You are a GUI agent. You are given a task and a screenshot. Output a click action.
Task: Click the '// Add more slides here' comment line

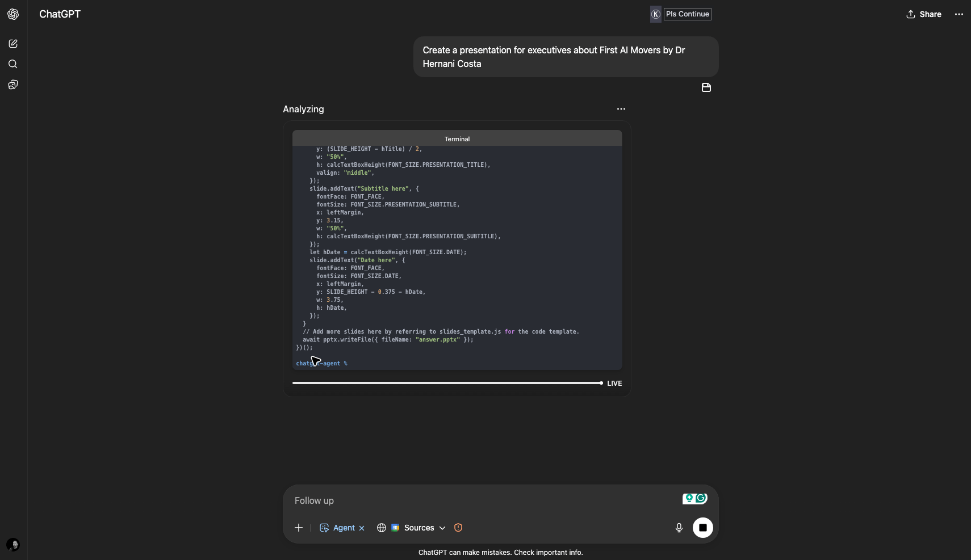click(x=441, y=331)
